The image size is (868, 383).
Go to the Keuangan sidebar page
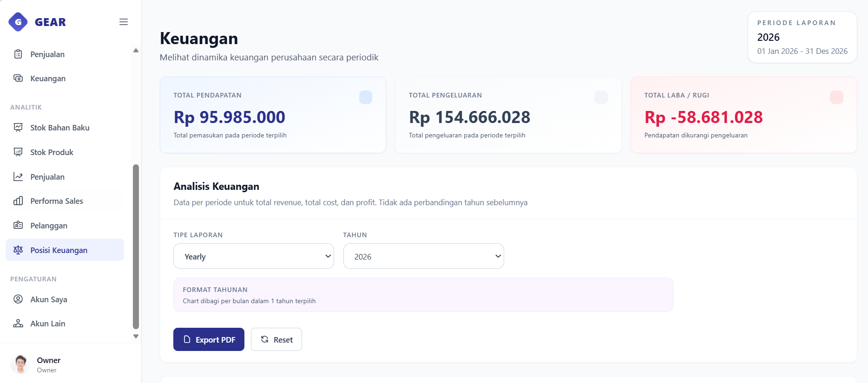65,78
